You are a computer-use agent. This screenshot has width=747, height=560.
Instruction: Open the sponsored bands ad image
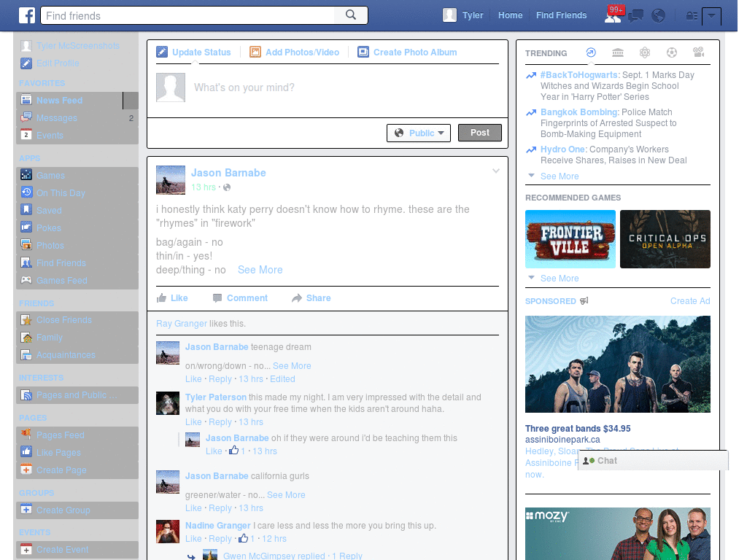617,365
